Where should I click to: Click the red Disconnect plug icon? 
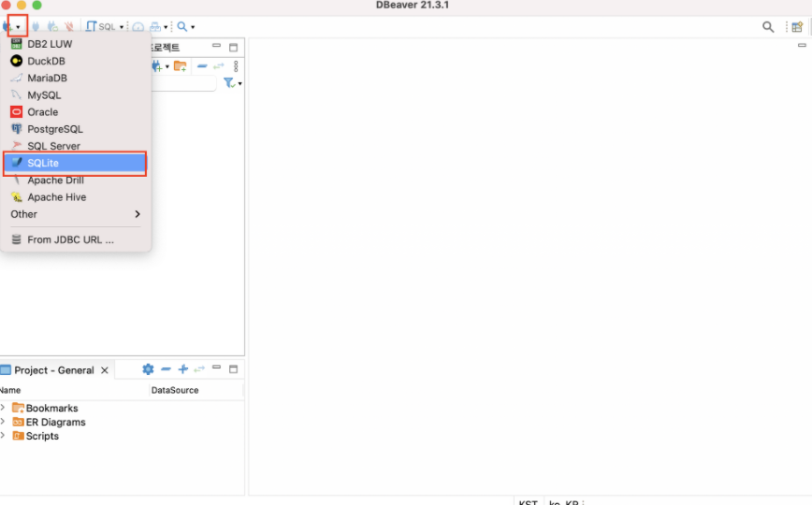point(69,26)
